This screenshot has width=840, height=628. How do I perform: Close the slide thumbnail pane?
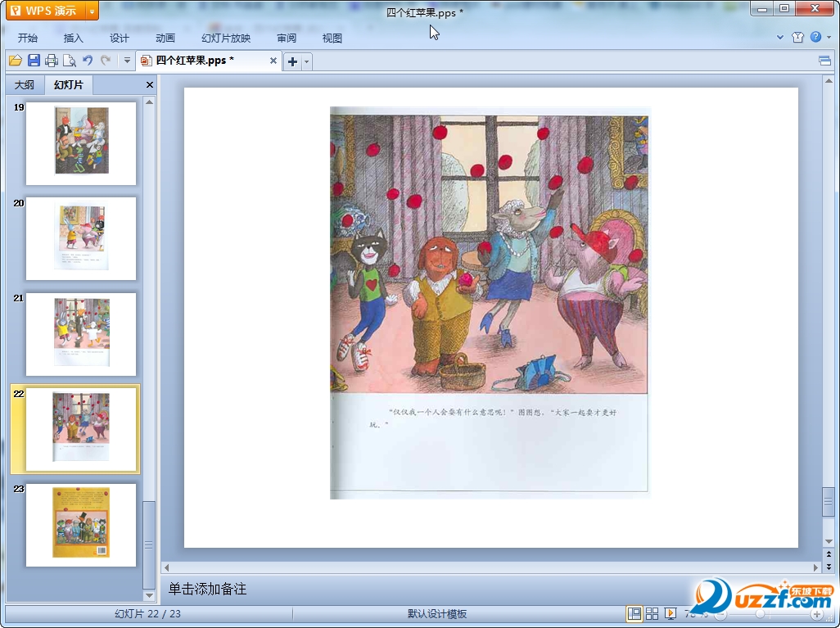coord(150,84)
